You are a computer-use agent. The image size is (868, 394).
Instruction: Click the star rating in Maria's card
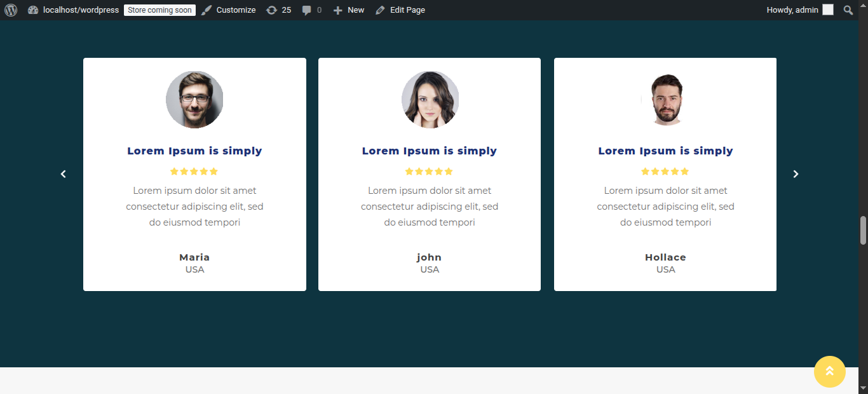click(x=194, y=172)
